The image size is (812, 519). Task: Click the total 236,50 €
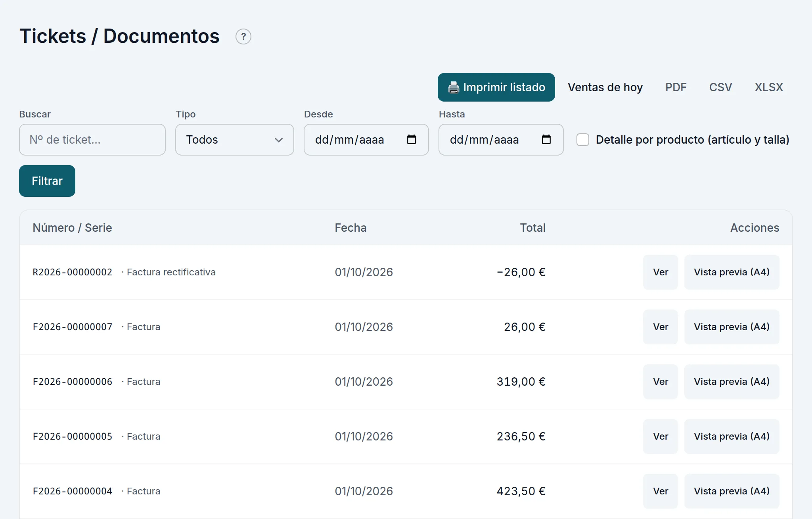[x=521, y=436]
